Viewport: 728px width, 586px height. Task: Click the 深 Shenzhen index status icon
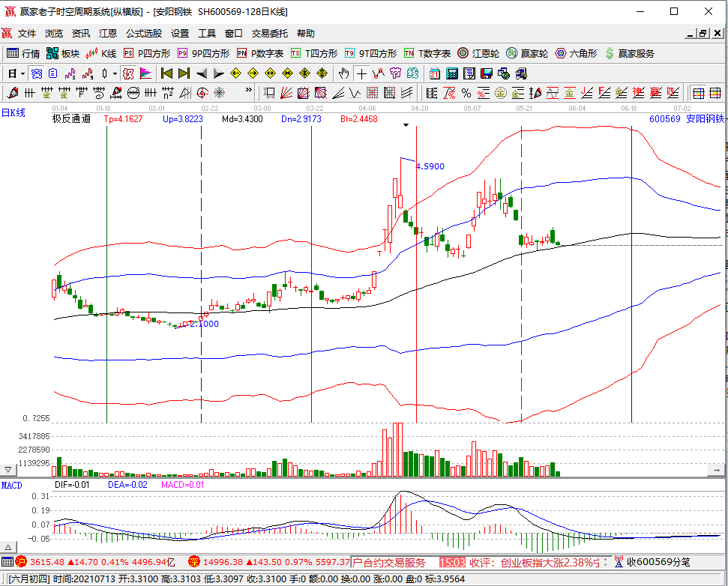click(x=194, y=562)
